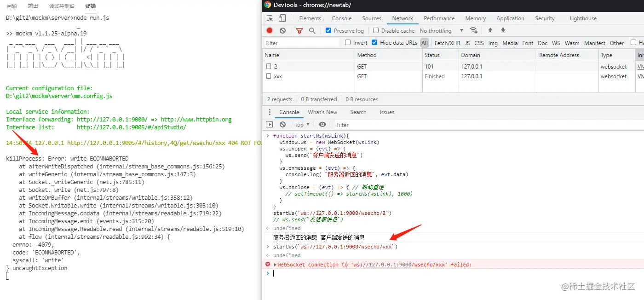Open What's New drawer tab
Viewport: 644px width, 300px height.
(322, 112)
